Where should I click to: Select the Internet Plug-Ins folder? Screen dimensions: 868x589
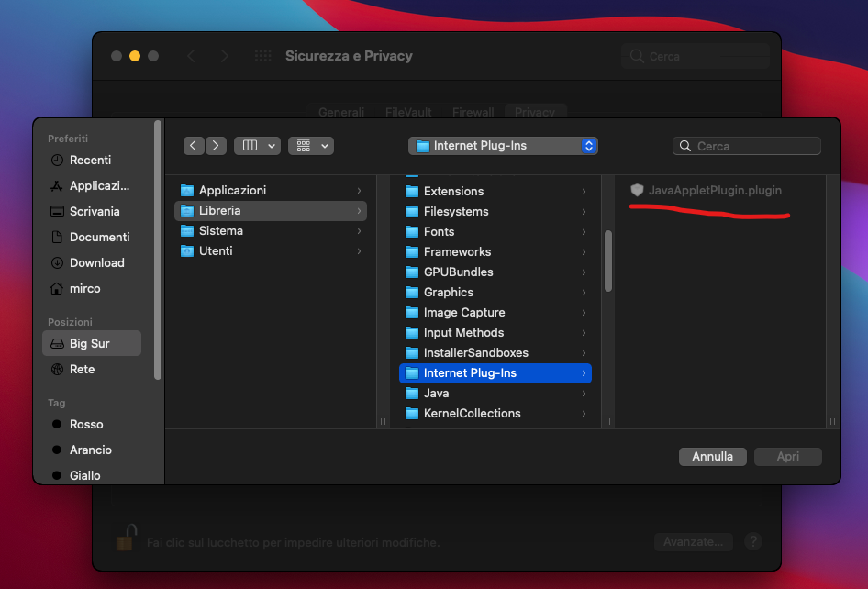(495, 373)
